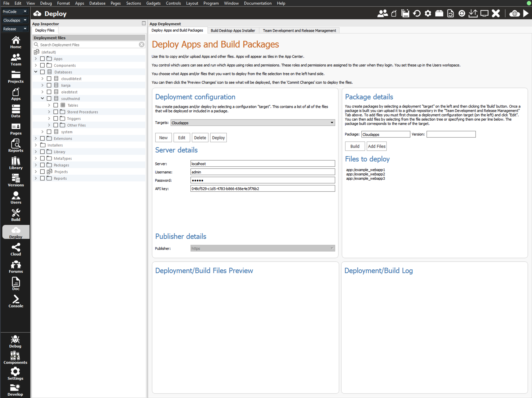
Task: Open the Release mode dropdown
Action: [14, 29]
